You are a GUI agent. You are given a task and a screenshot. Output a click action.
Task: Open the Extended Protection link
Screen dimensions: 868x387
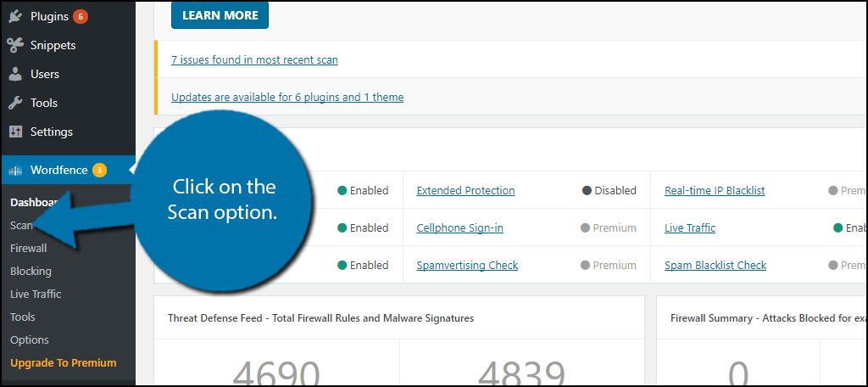(465, 191)
